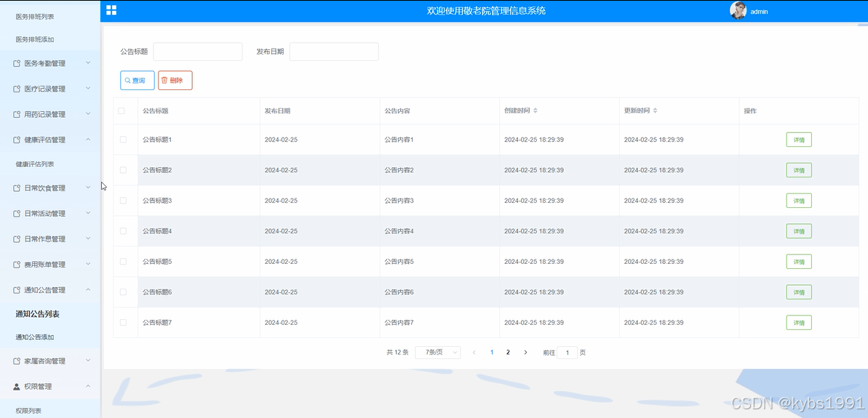Open 详情 for 公告标题1
The width and height of the screenshot is (868, 418).
[x=799, y=140]
